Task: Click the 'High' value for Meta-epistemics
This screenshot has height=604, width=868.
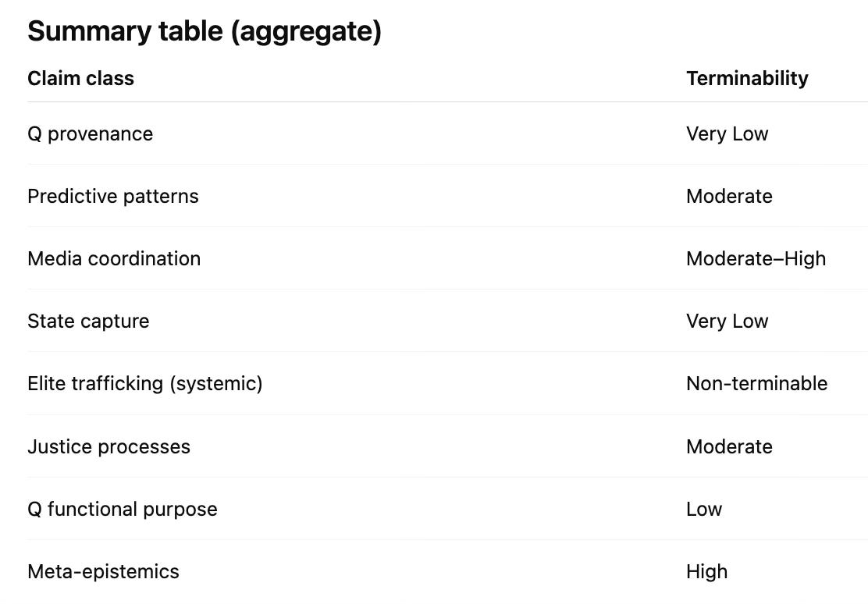Action: [706, 571]
